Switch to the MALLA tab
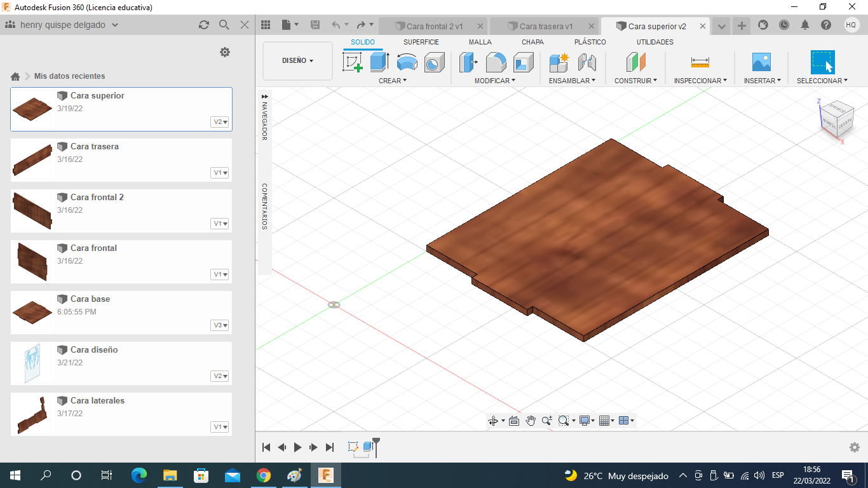The height and width of the screenshot is (488, 868). [480, 42]
